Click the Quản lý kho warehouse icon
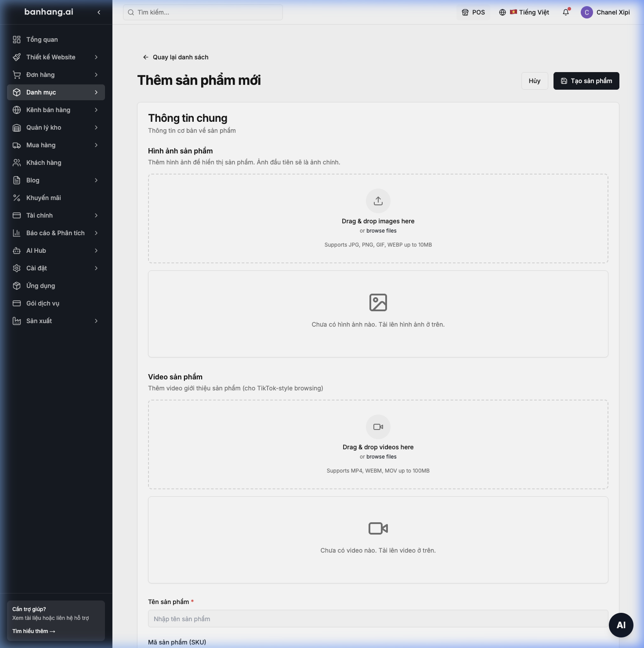The image size is (644, 648). (17, 127)
